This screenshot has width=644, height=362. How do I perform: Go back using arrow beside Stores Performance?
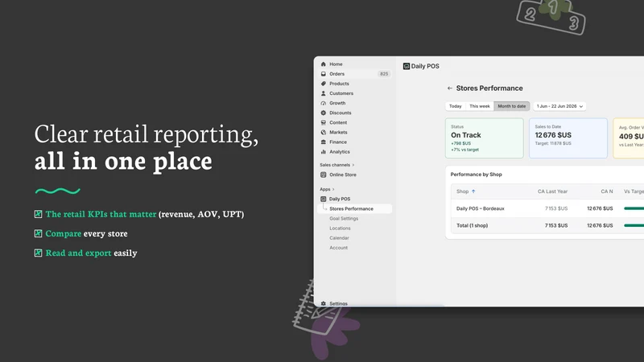tap(450, 88)
